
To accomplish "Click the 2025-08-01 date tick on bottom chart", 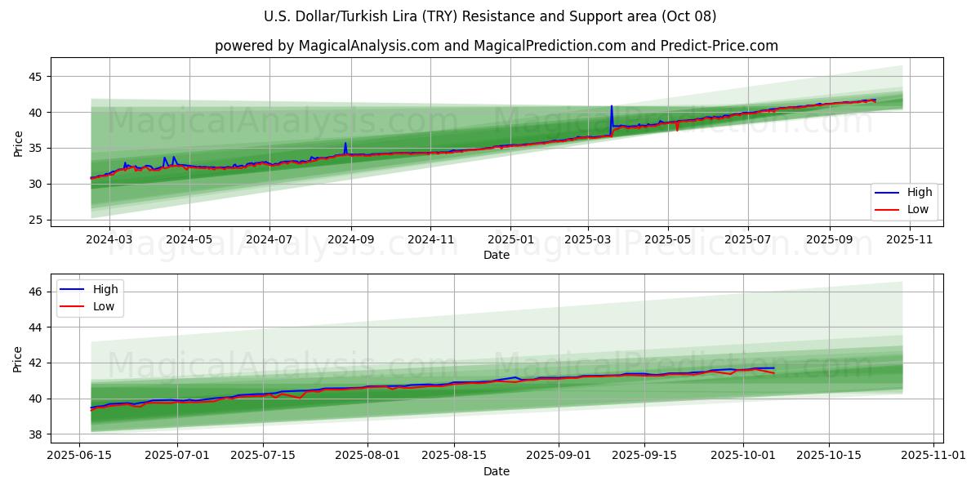I will 367,455.
